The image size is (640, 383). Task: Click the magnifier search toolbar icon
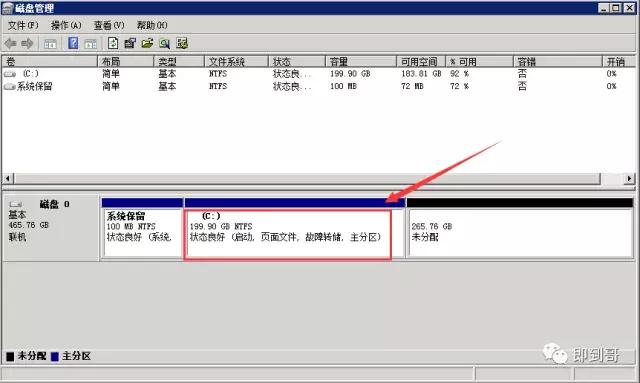point(164,43)
